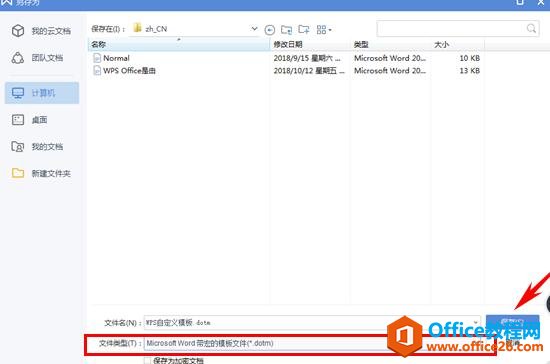Click the zh_CN folder icon
550x364 pixels.
pyautogui.click(x=138, y=28)
